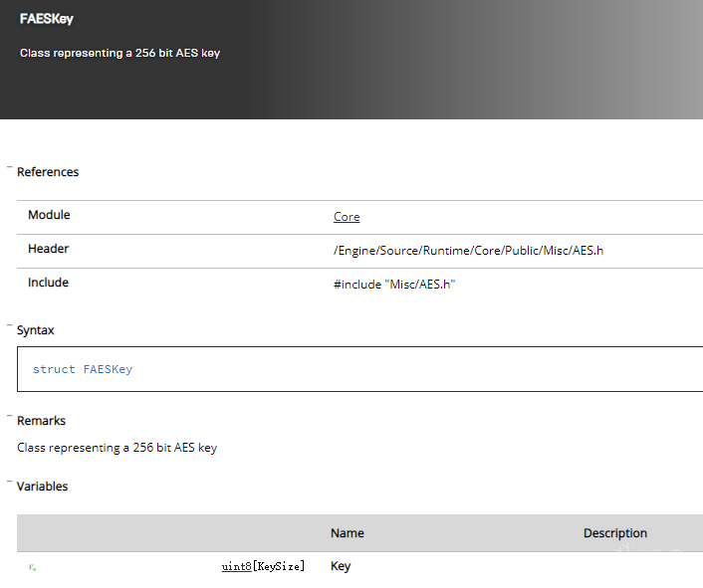This screenshot has width=703, height=588.
Task: Click the FAESKey page title
Action: pos(47,19)
